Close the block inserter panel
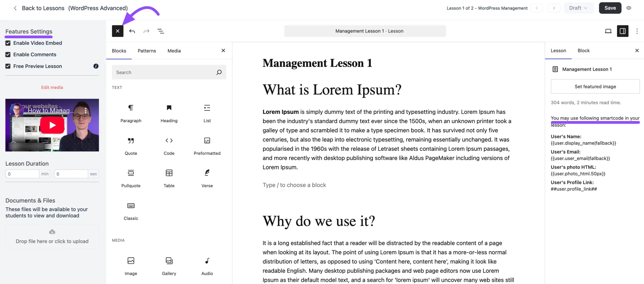644x284 pixels. point(223,51)
